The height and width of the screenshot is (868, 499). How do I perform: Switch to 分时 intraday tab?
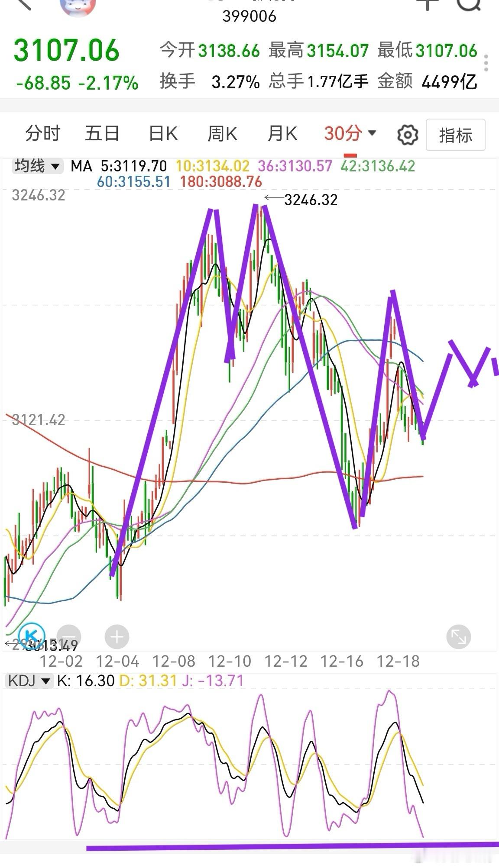(x=42, y=133)
